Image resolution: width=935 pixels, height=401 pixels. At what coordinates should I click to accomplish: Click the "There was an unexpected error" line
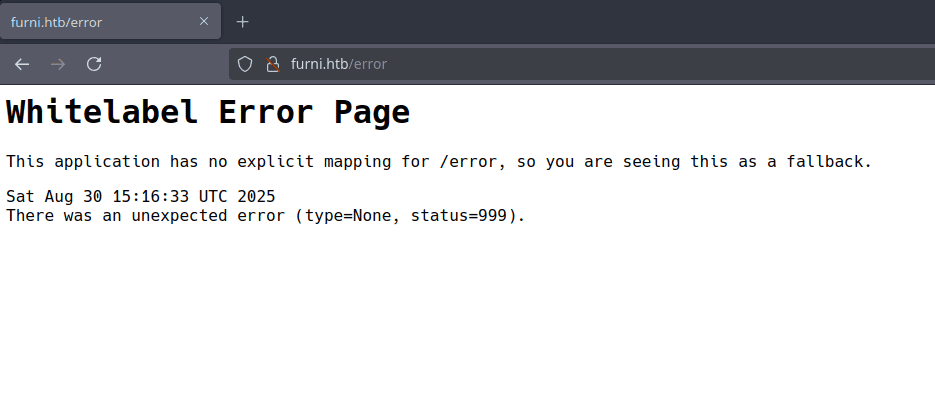coord(148,215)
